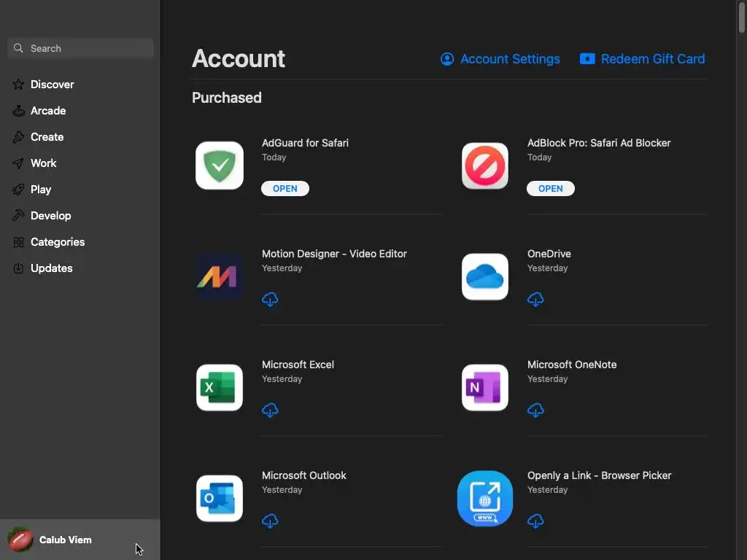The width and height of the screenshot is (747, 560).
Task: Click the Play rocket icon
Action: [18, 190]
